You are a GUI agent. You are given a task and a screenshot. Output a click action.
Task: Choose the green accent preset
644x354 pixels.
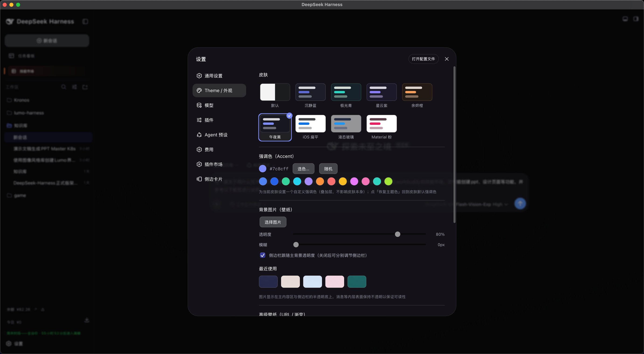click(x=286, y=181)
